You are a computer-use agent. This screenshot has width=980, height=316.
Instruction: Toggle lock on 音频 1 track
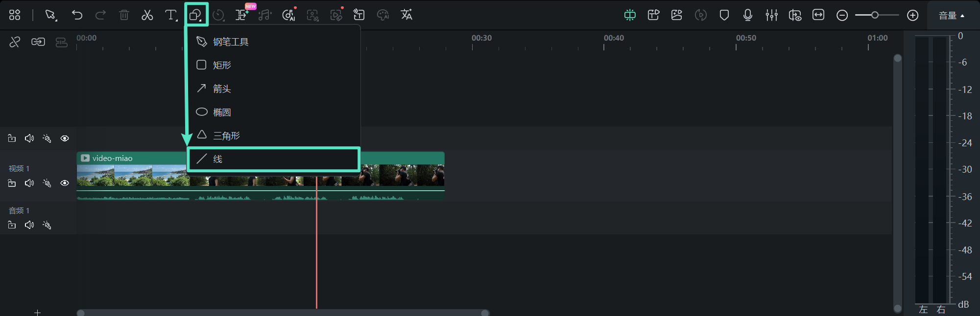(12, 225)
